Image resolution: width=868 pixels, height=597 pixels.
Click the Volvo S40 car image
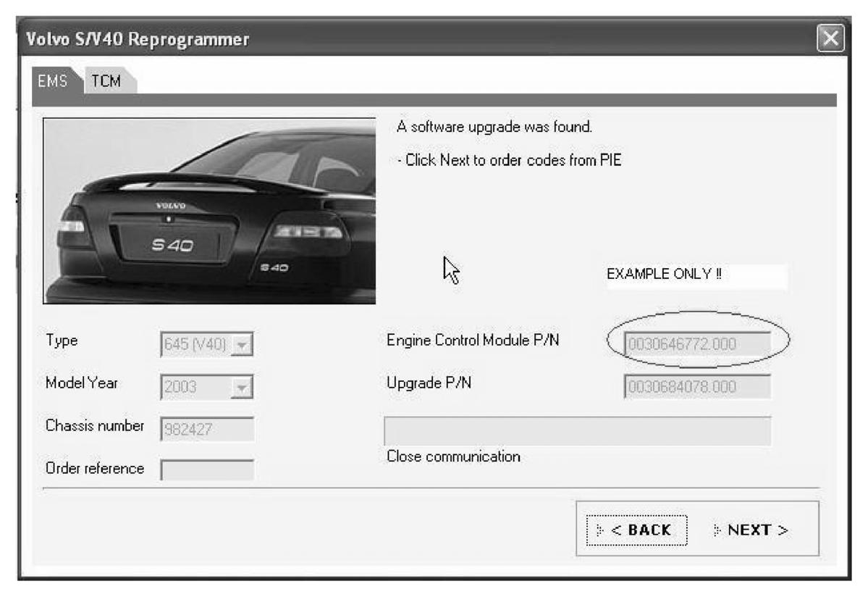[x=209, y=210]
